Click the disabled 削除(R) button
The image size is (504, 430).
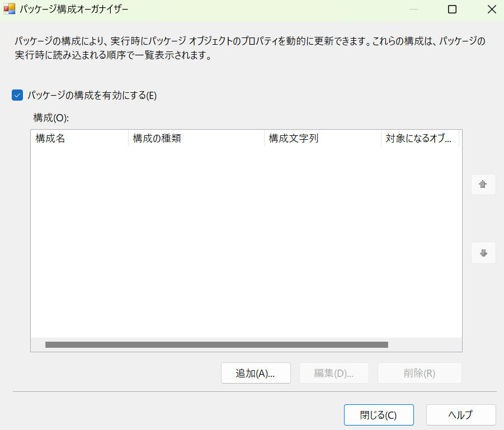tap(420, 373)
